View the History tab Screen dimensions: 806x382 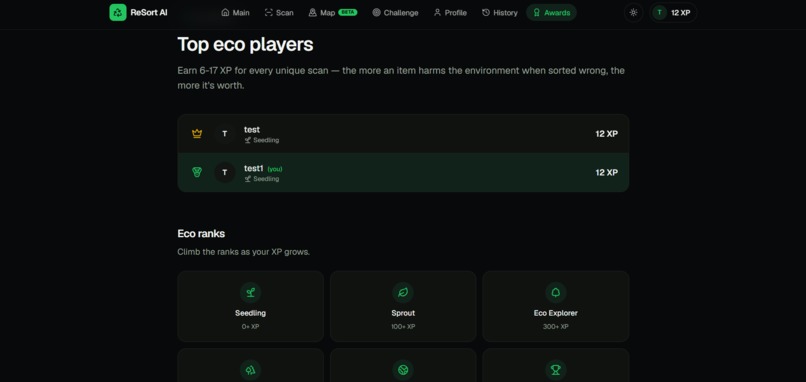point(500,12)
